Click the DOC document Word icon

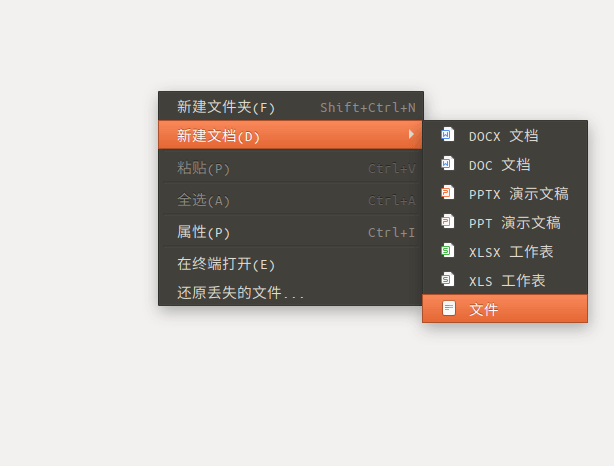coord(448,164)
